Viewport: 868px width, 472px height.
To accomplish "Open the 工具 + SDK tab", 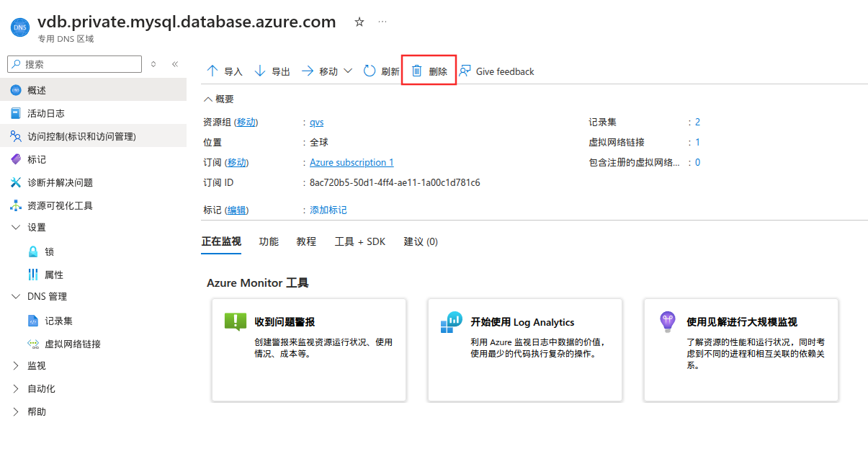I will [x=360, y=241].
